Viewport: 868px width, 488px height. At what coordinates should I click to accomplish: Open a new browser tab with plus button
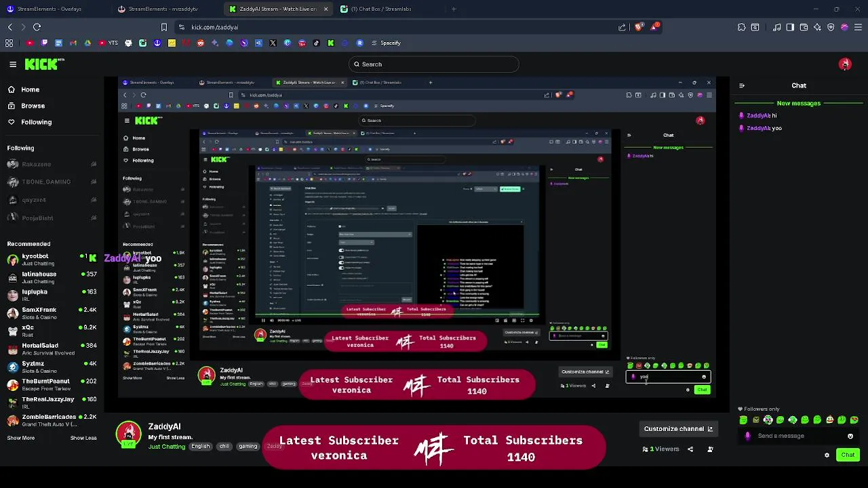pos(454,9)
